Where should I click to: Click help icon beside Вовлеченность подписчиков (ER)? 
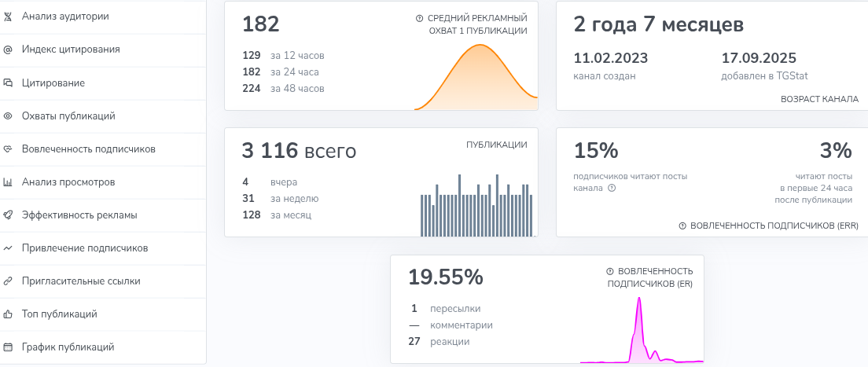click(x=610, y=271)
